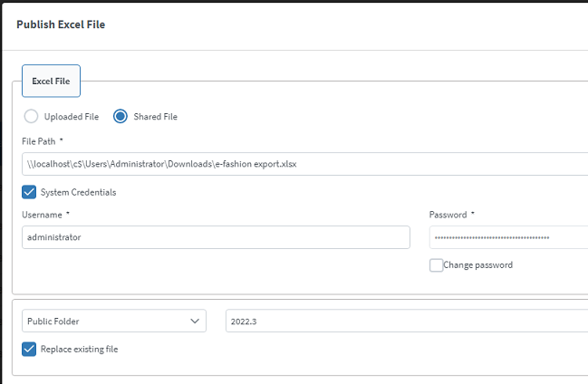The height and width of the screenshot is (384, 588).
Task: Tick the Change password checkbox
Action: pos(436,265)
